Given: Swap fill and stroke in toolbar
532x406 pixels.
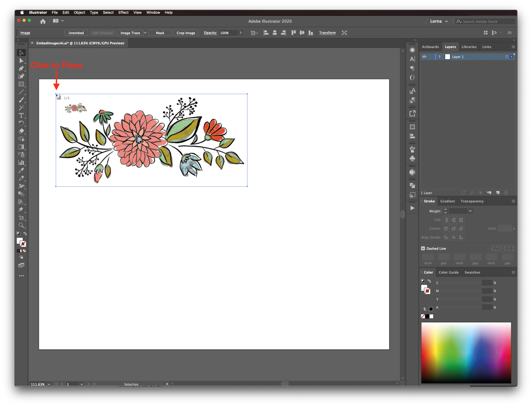Looking at the screenshot, I should (x=25, y=234).
